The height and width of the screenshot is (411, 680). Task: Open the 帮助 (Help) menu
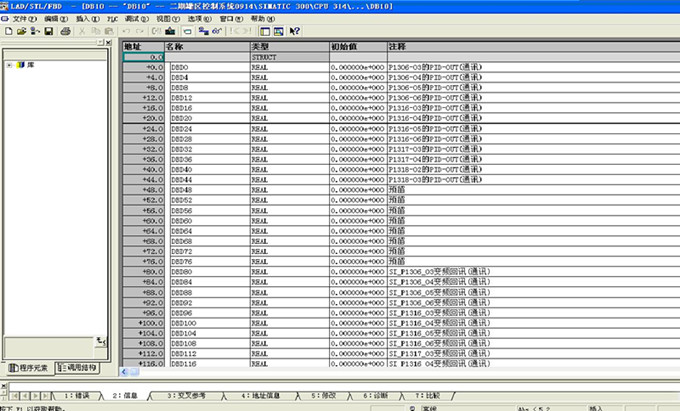pyautogui.click(x=263, y=19)
